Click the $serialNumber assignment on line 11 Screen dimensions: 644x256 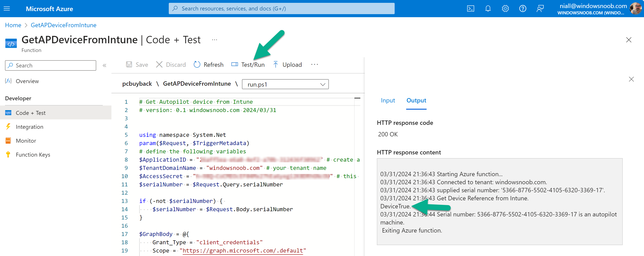(211, 185)
